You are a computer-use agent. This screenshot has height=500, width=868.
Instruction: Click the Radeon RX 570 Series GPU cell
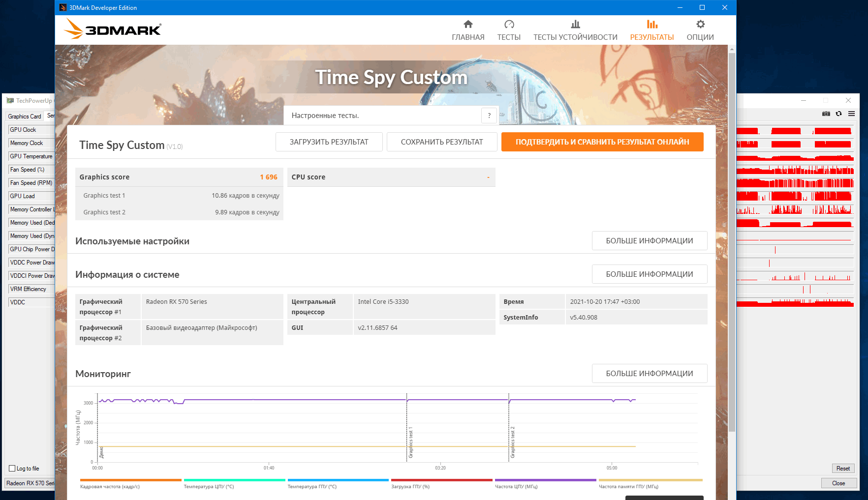(212, 306)
